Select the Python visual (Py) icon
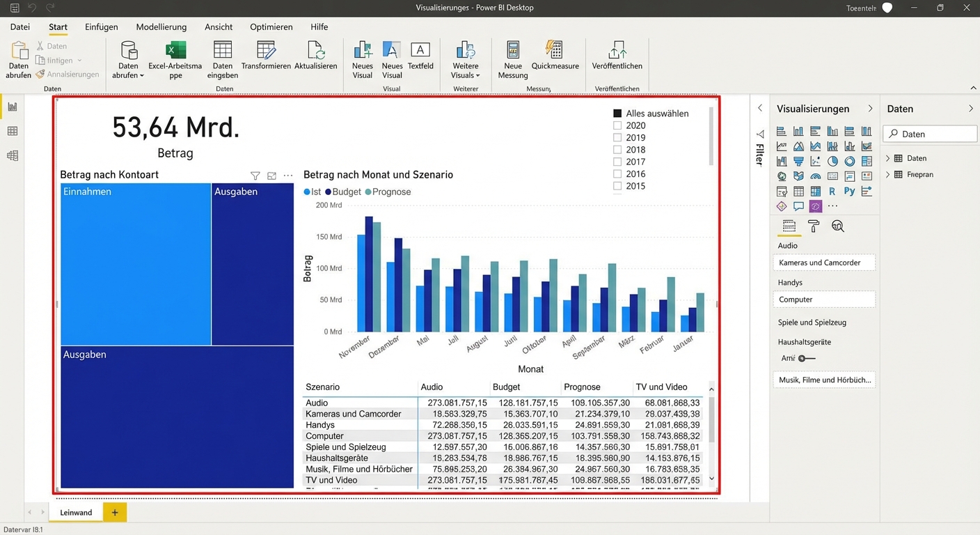 [x=849, y=191]
